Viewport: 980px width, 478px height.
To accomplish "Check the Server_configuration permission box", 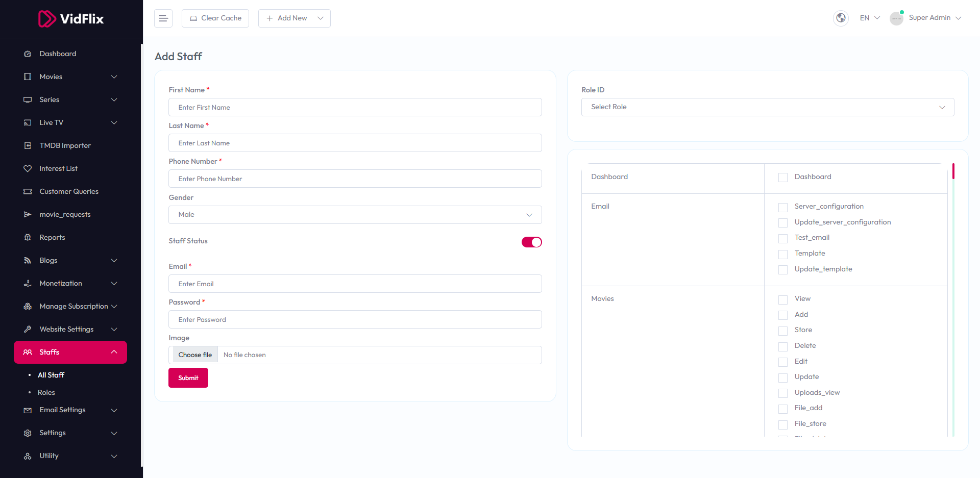I will coord(782,207).
